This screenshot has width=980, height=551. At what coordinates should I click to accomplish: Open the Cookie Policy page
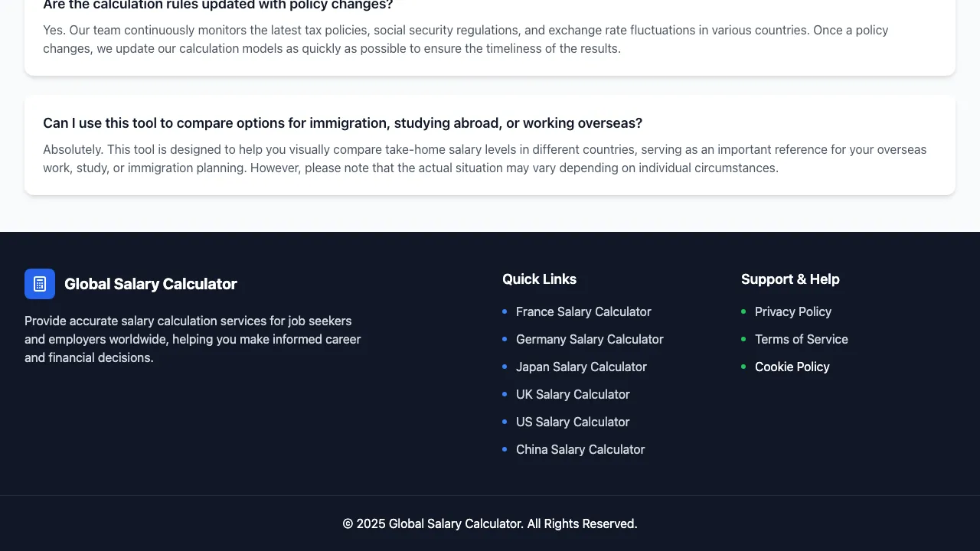coord(792,367)
